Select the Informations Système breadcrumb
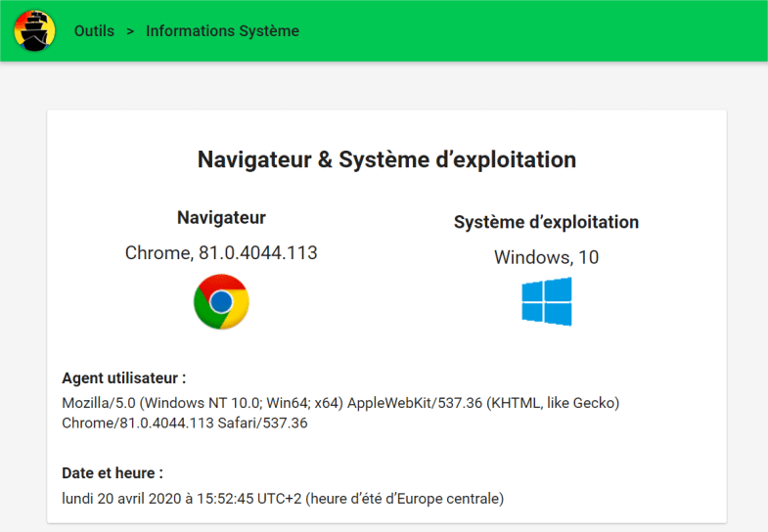Viewport: 768px width, 532px height. click(x=222, y=31)
